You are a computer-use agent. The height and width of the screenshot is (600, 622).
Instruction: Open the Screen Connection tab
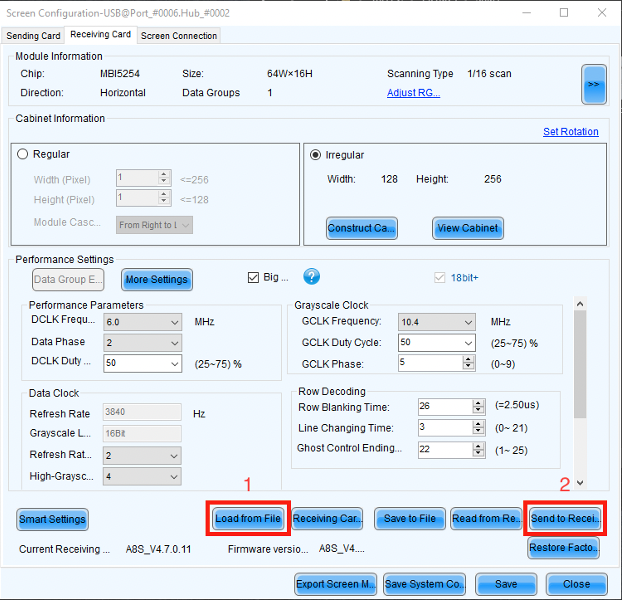(178, 36)
